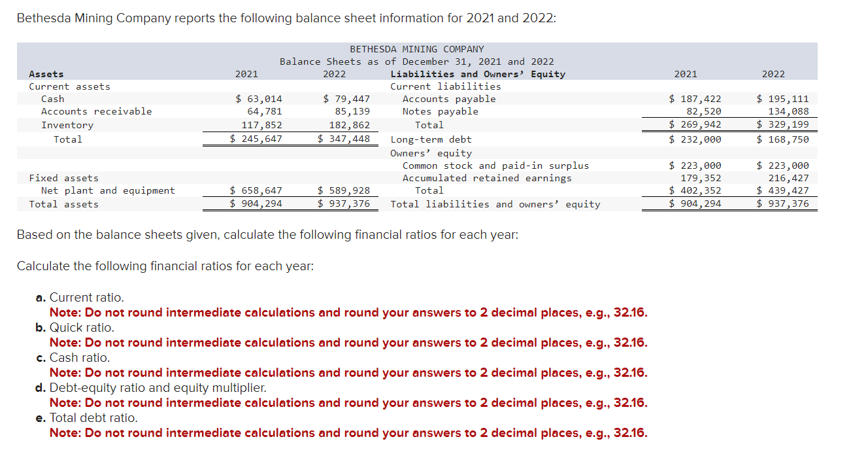Viewport: 868px width, 456px height.
Task: Click 2022 current liabilities total $ 329,199
Action: [x=783, y=125]
